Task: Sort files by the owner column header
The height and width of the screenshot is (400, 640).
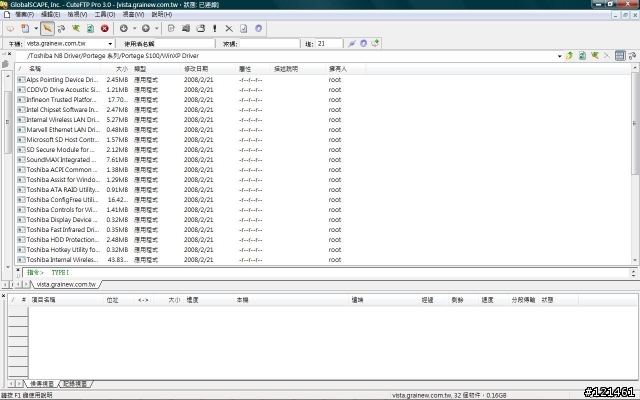Action: pyautogui.click(x=346, y=69)
